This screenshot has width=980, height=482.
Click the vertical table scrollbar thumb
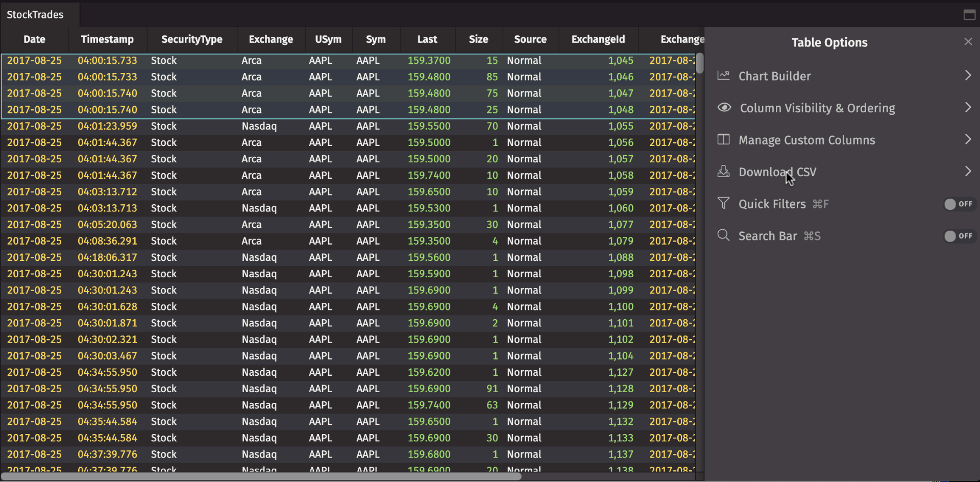click(700, 63)
